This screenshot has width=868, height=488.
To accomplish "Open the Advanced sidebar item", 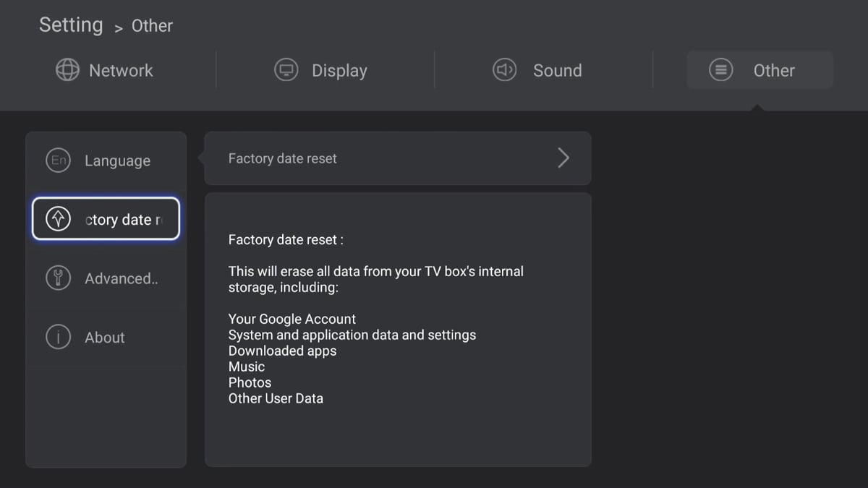I will pyautogui.click(x=121, y=278).
